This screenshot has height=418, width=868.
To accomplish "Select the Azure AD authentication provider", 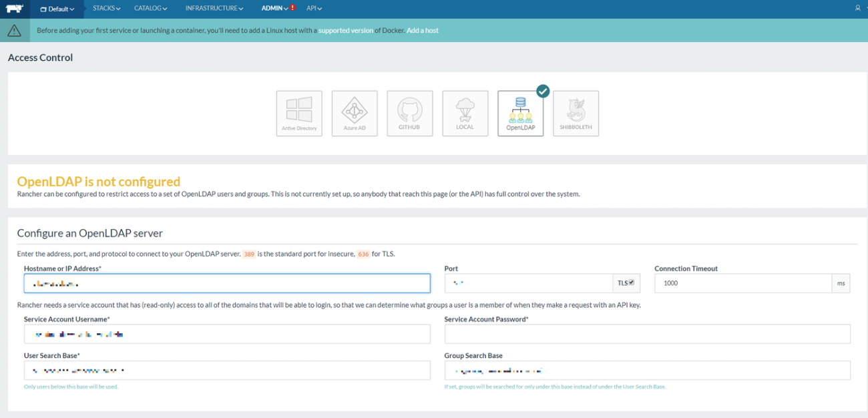I will (x=355, y=113).
